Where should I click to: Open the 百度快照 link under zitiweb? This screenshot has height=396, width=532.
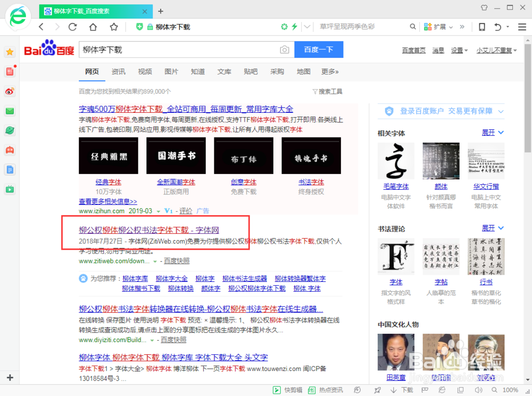[177, 261]
